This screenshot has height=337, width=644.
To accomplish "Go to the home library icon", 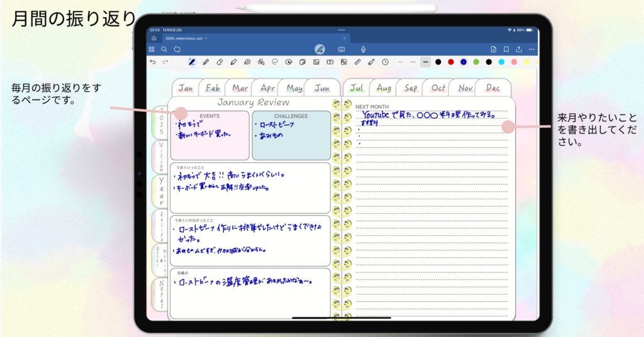I will tap(153, 38).
